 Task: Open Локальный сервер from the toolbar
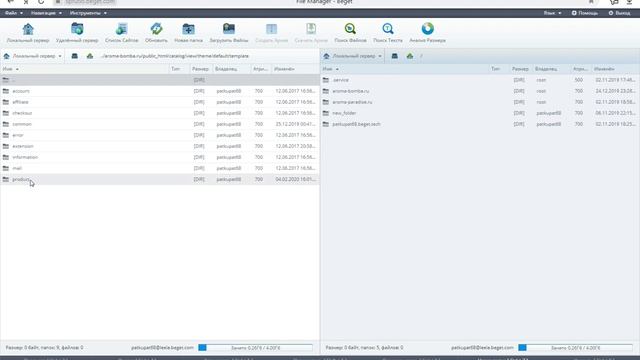click(28, 33)
